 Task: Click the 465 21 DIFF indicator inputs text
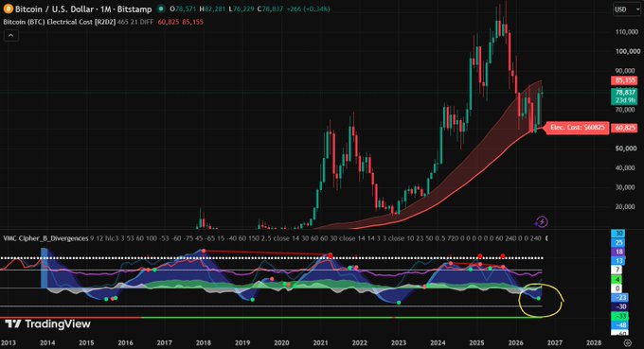point(135,22)
